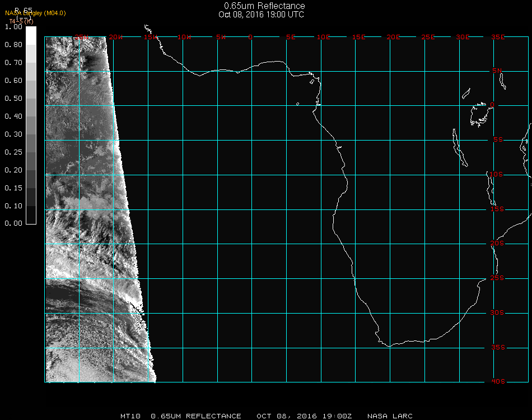Viewport: 532px width, 420px height.
Task: Click the MT10 label in the footer
Action: 130,416
